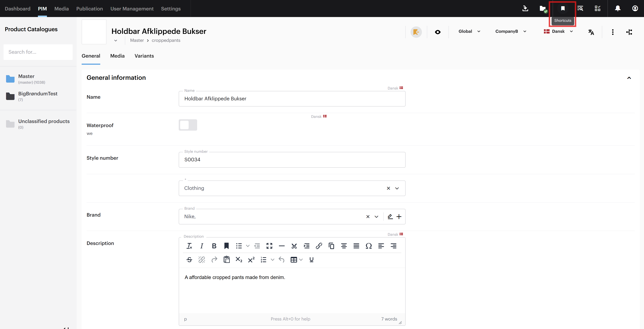Click the download icon in top bar
Screen dimensions: 644x329
(525, 9)
